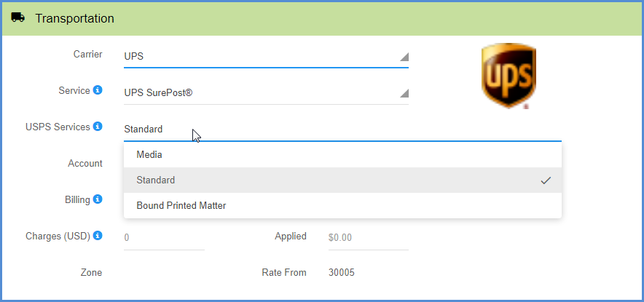
Task: Click the info icon beside Service
Action: 98,91
